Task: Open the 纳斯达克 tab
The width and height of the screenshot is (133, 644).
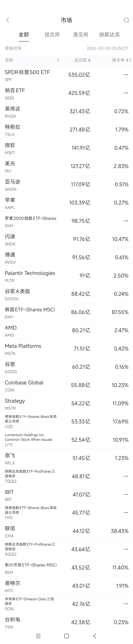Action: 109,34
